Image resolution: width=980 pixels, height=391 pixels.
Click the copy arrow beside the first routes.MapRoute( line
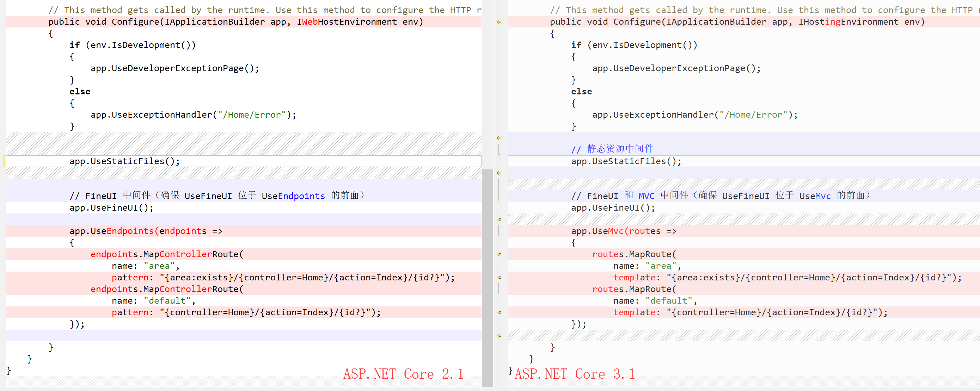coord(499,255)
